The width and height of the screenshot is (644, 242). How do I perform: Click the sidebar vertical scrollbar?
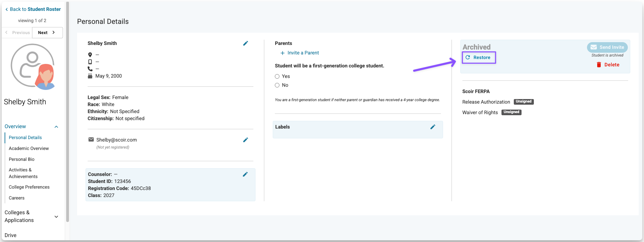67,112
